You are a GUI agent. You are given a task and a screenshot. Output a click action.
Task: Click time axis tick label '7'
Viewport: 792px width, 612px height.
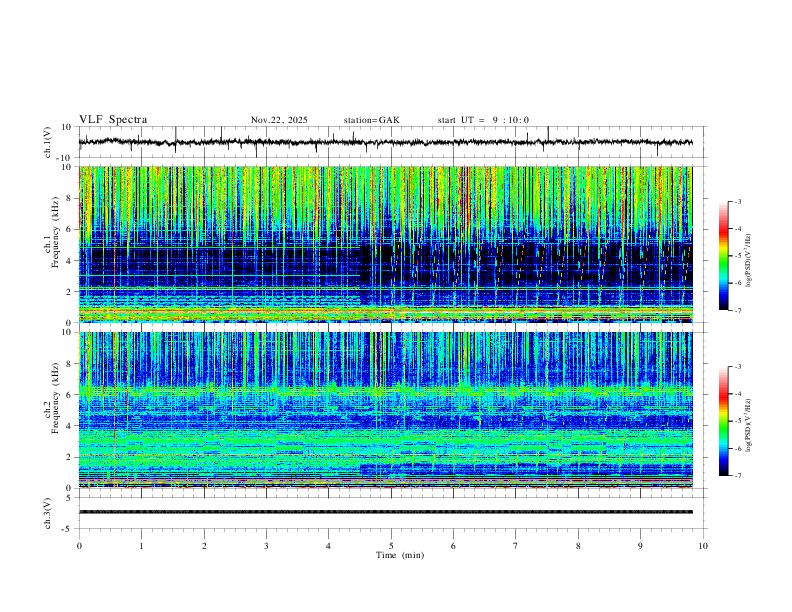[x=515, y=546]
